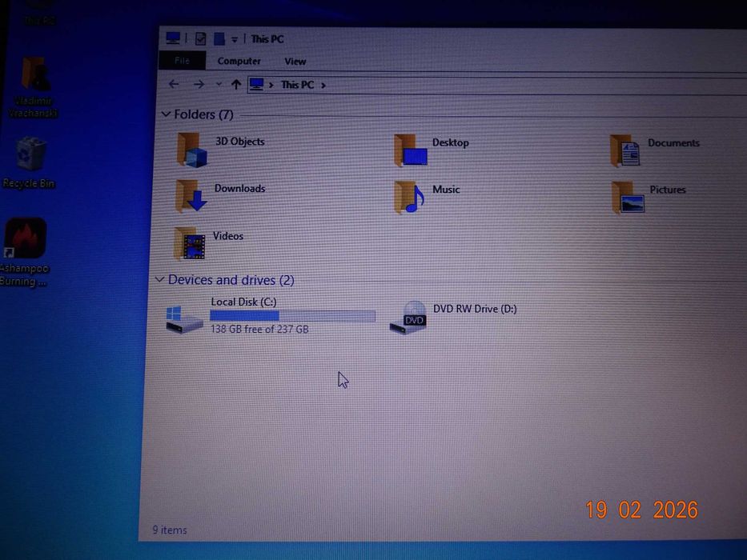Click the Forward navigation arrow

pos(199,85)
